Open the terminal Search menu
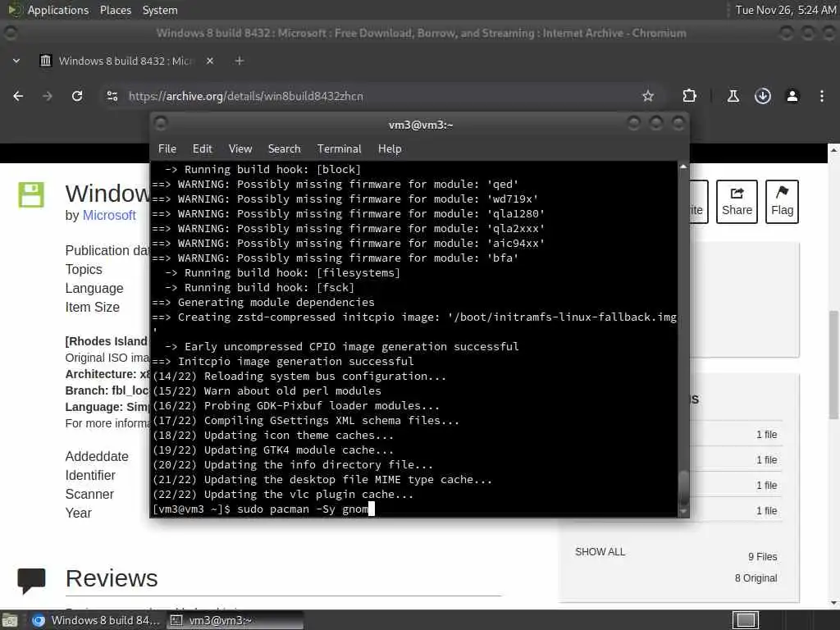This screenshot has height=630, width=840. coord(284,149)
